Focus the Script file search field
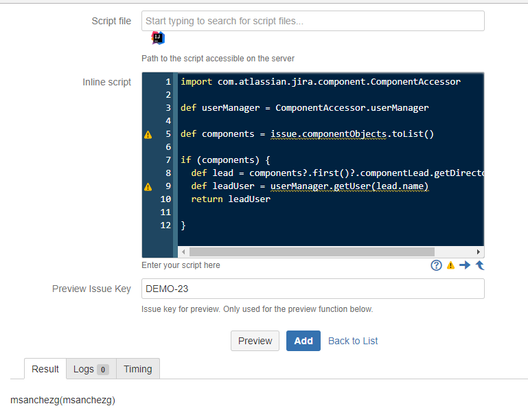 pyautogui.click(x=313, y=21)
